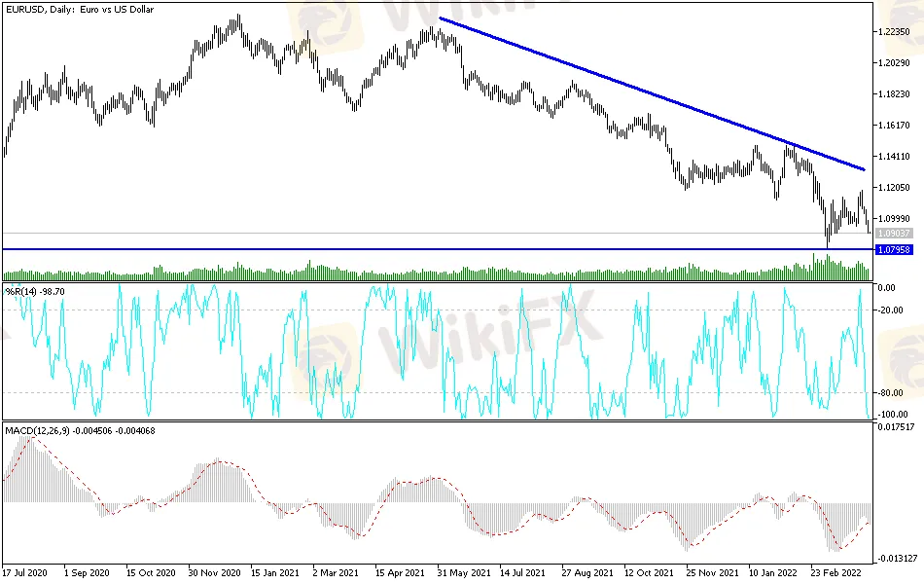Image resolution: width=924 pixels, height=584 pixels.
Task: Click the 1.09990 price axis value
Action: click(894, 219)
